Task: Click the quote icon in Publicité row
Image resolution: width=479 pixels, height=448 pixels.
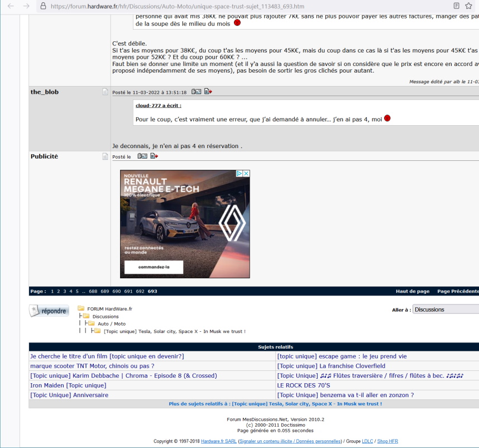Action: [x=142, y=156]
